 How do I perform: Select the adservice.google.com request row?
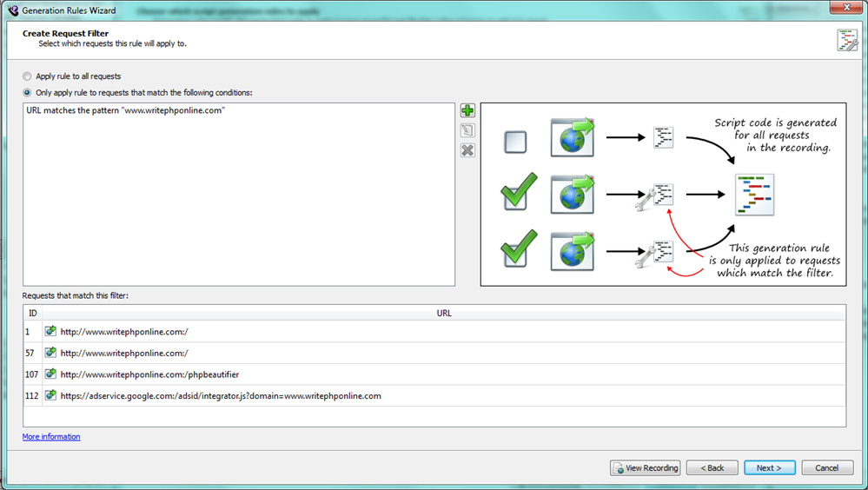pos(221,396)
